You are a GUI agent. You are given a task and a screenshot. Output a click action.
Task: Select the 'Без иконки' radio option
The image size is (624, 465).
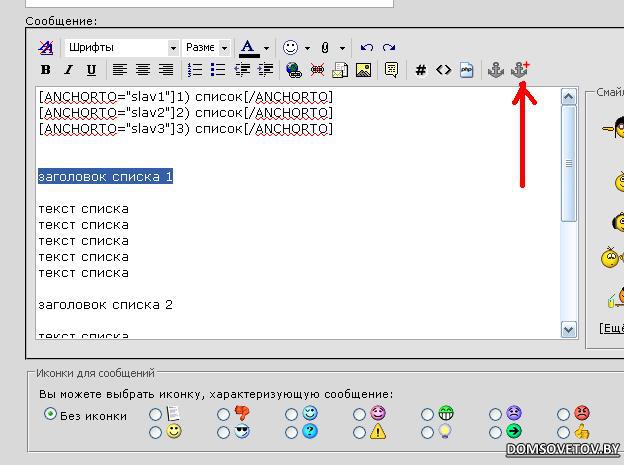[x=50, y=414]
